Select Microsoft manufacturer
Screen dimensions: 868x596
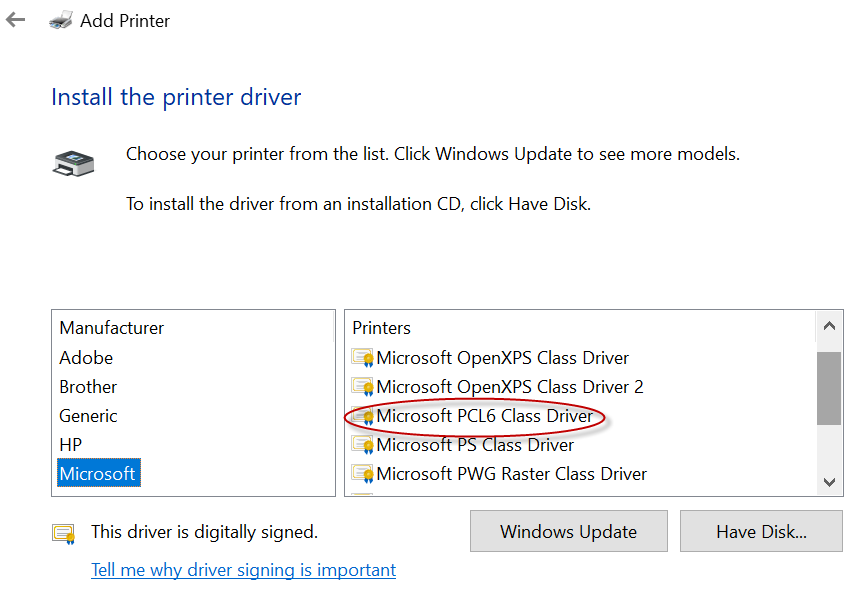click(99, 473)
